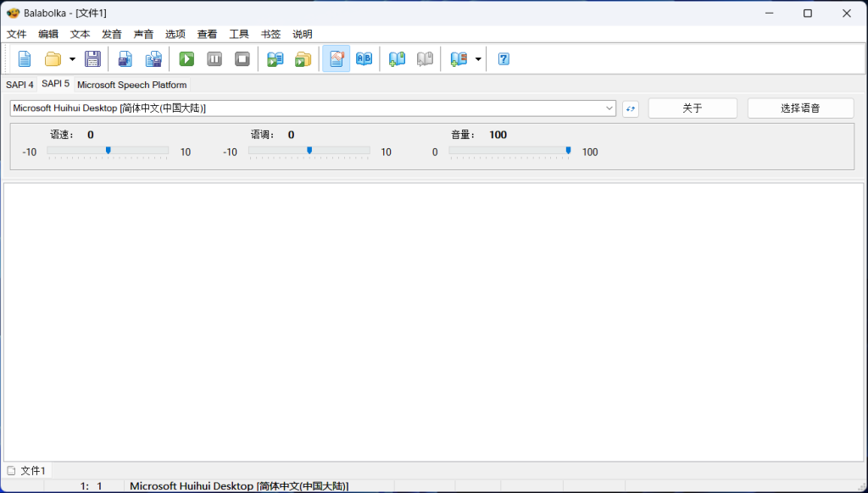Start reading aloud with green play button

pos(186,58)
